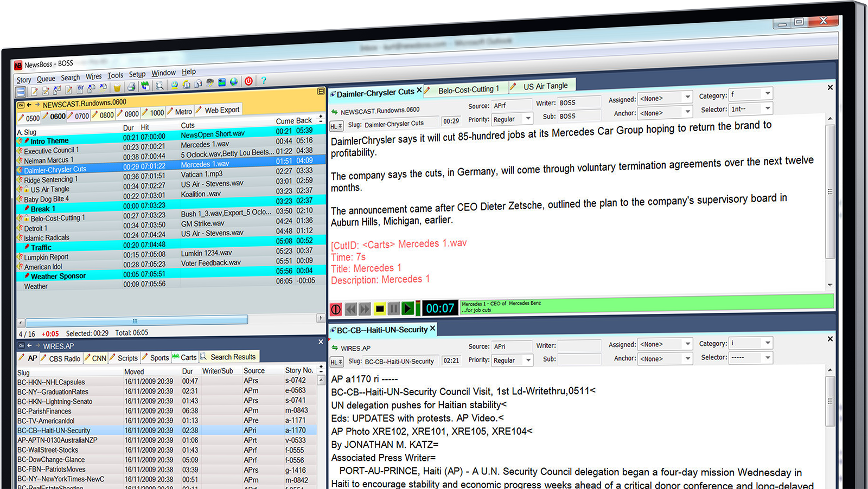Open the Selector dropdown showing '1nt--'
The height and width of the screenshot is (489, 868).
click(x=767, y=108)
